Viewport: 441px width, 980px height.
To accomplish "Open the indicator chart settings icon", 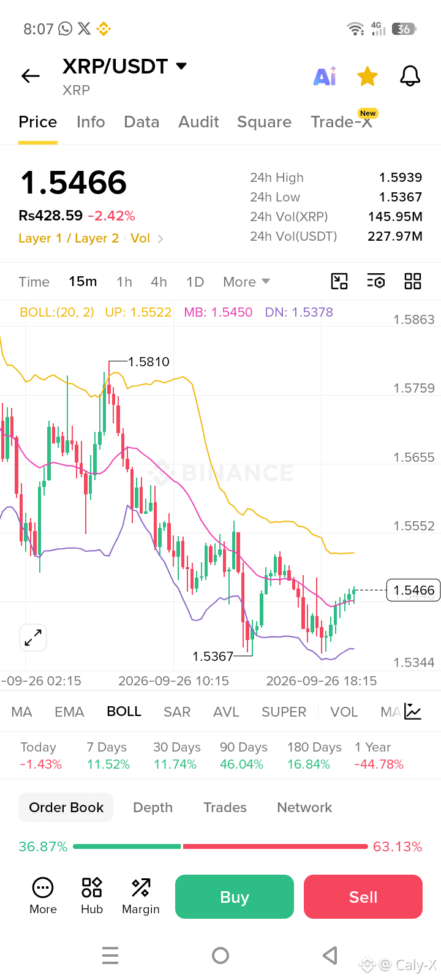I will 413,711.
